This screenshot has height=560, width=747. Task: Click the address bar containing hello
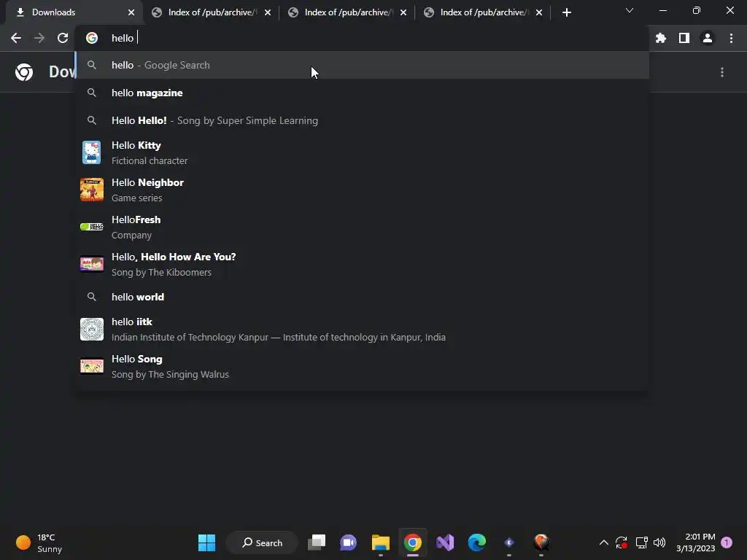tap(362, 38)
